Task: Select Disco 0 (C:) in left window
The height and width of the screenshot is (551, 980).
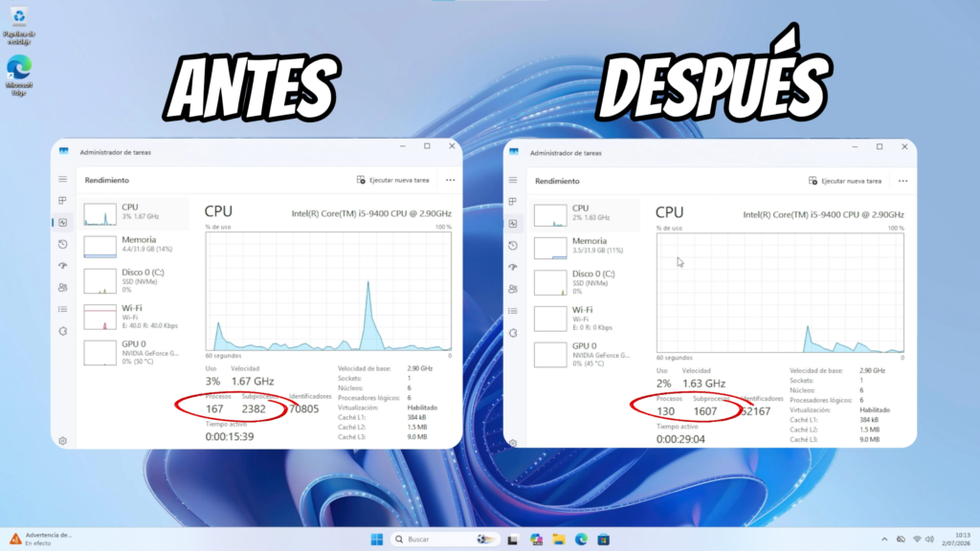Action: [135, 280]
